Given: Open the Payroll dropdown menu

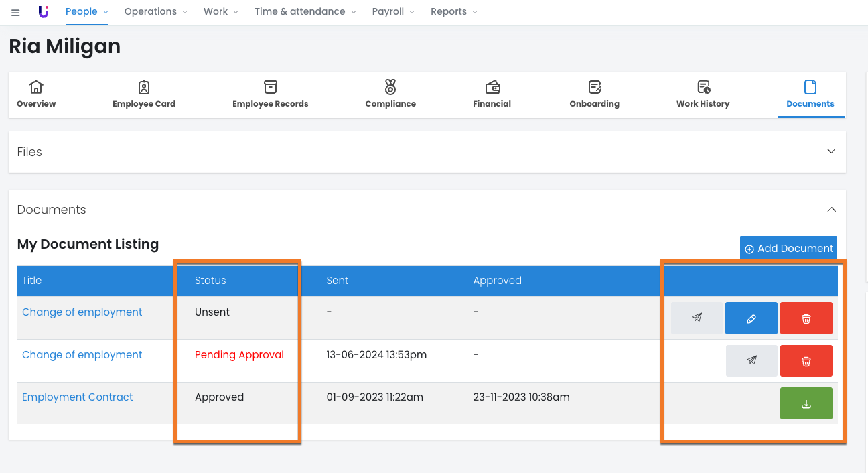Looking at the screenshot, I should [x=393, y=11].
